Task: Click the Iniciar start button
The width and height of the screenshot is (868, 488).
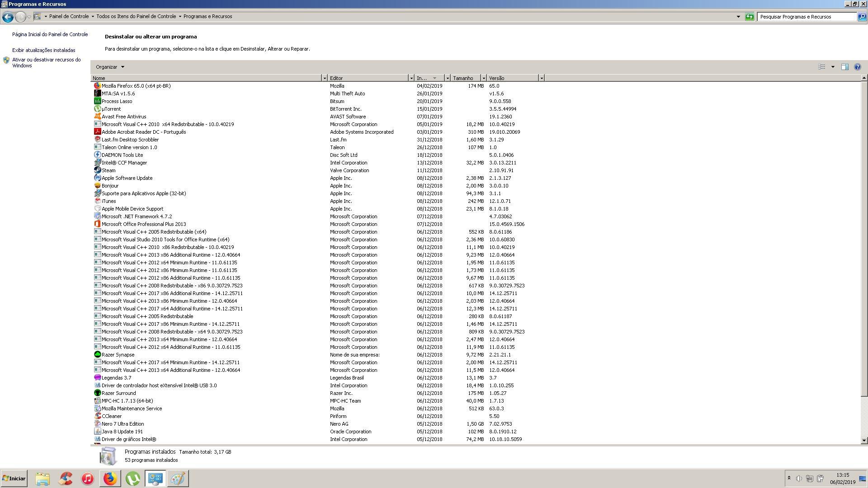Action: (x=14, y=479)
